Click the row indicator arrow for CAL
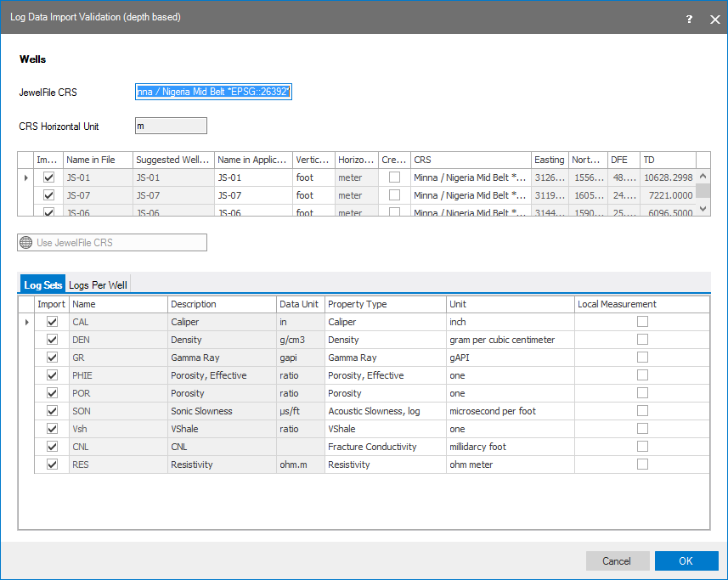 (x=25, y=322)
